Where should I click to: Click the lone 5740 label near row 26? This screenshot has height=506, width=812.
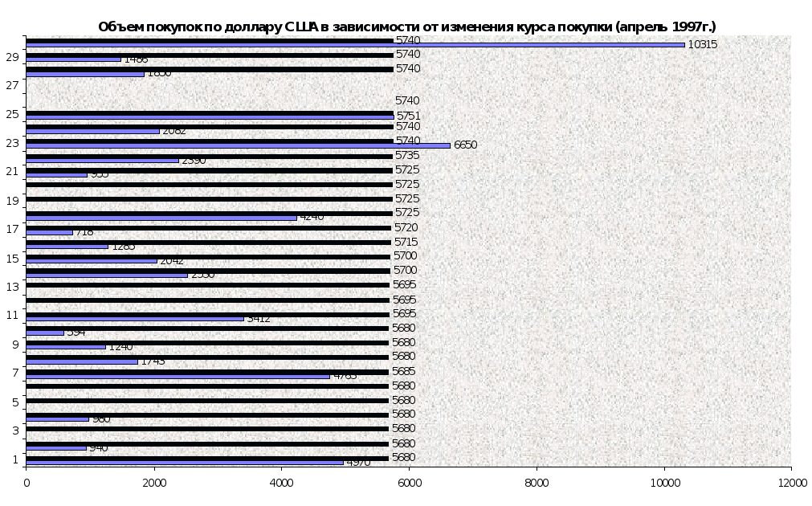coord(407,100)
